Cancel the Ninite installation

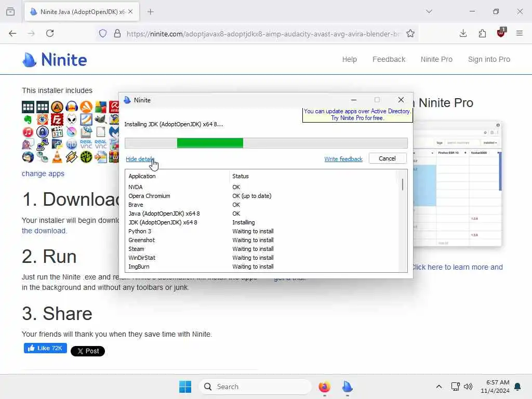[388, 158]
